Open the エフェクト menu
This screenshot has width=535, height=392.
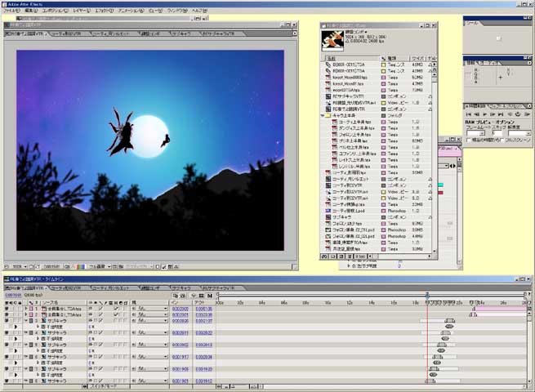point(104,11)
